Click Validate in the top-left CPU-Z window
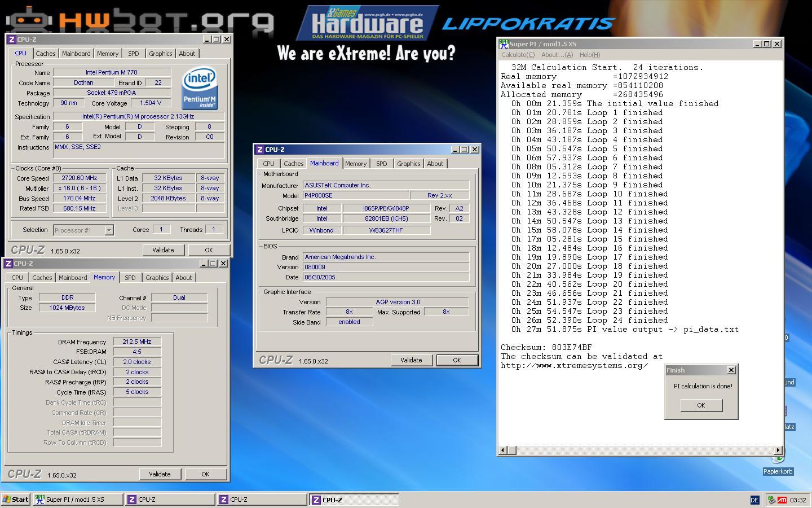The image size is (812, 508). click(163, 250)
